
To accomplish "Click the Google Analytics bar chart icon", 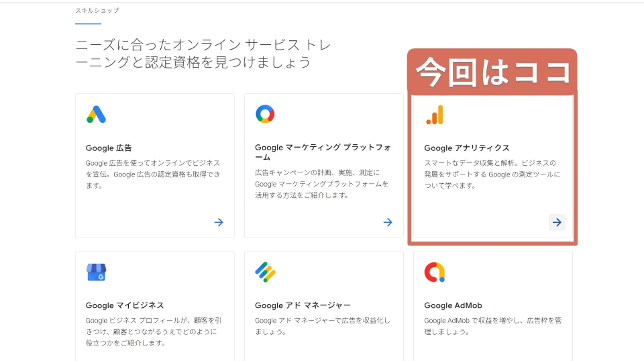I will pos(434,115).
